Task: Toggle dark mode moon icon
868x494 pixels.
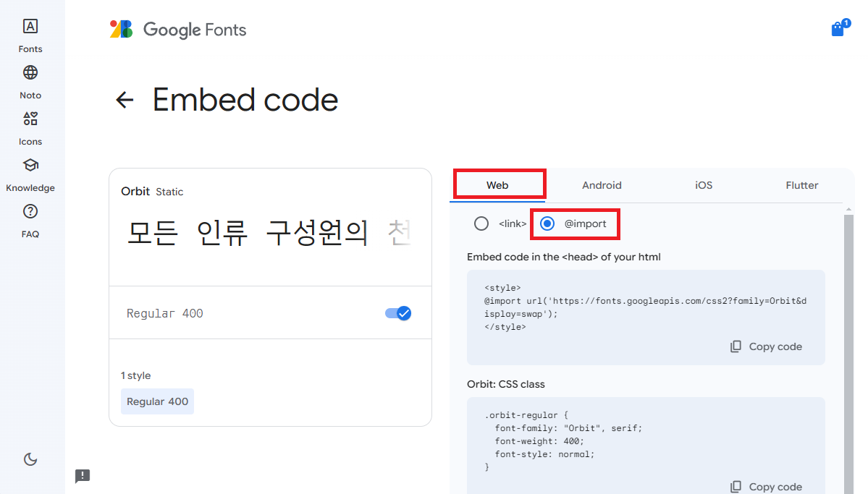Action: [x=30, y=459]
